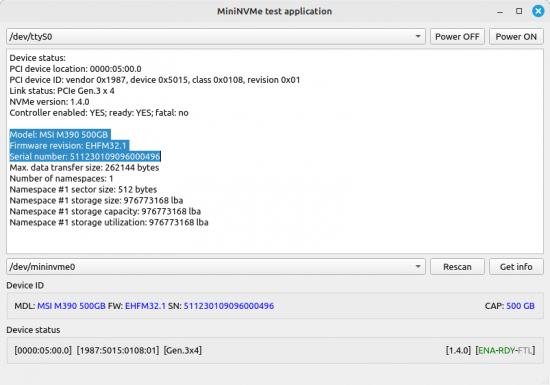Open the /dev/ttyS0 serial port dropdown
Image resolution: width=550 pixels, height=385 pixels.
216,36
